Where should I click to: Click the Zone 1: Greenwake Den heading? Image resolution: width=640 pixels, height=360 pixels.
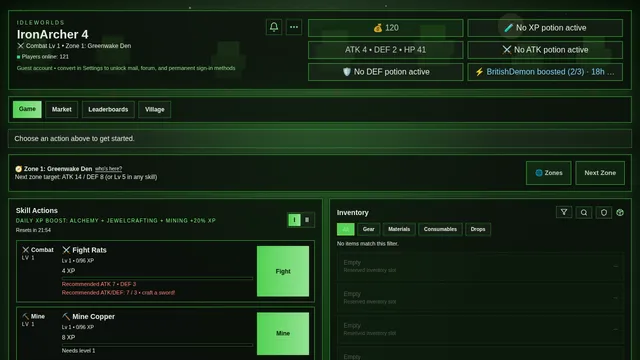(x=58, y=169)
